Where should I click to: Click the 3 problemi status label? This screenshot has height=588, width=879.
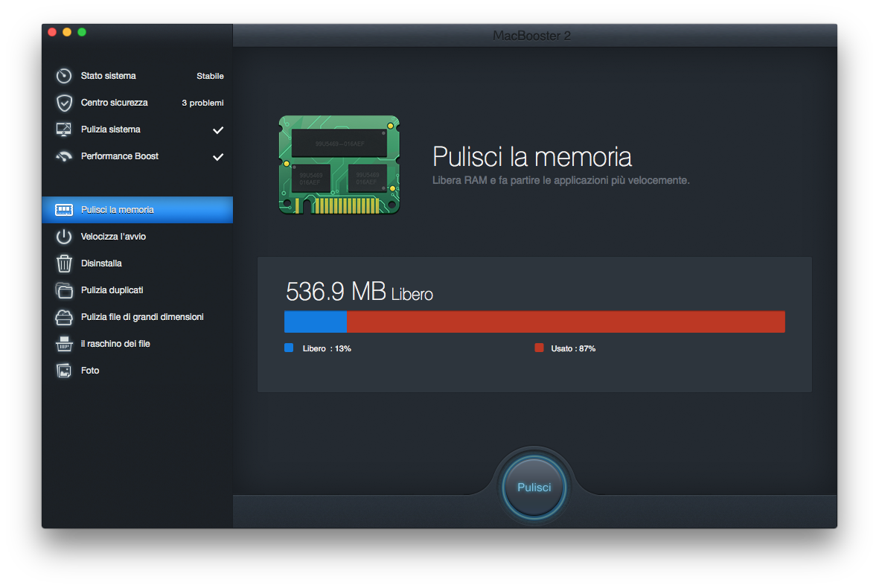[x=202, y=103]
